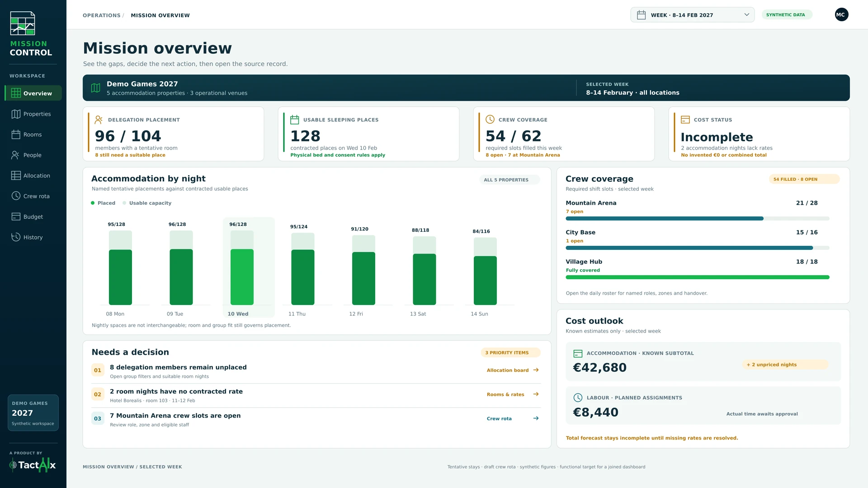Viewport: 868px width, 488px height.
Task: Click the Operations breadcrumb
Action: [x=102, y=15]
